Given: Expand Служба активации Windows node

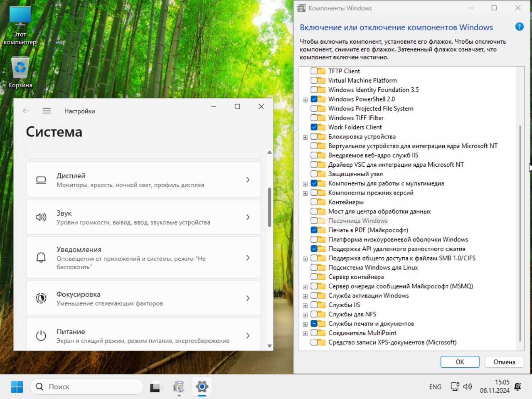Looking at the screenshot, I should click(x=305, y=296).
